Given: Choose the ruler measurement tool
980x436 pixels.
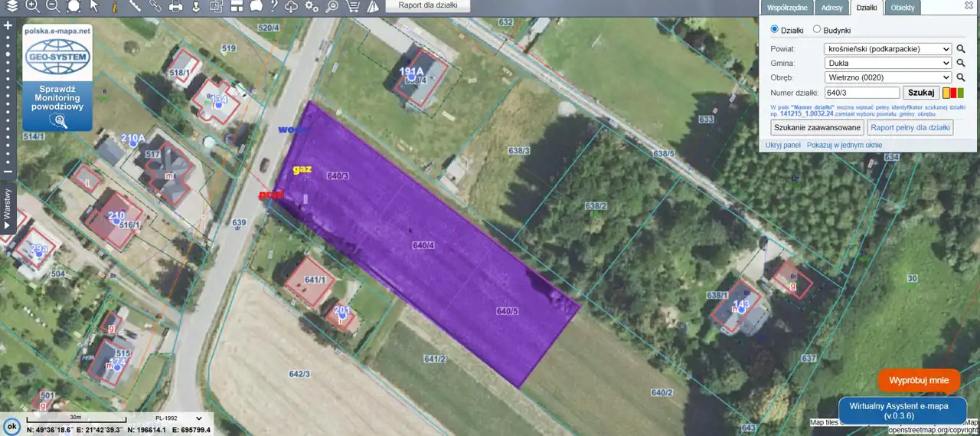Looking at the screenshot, I should [x=135, y=7].
